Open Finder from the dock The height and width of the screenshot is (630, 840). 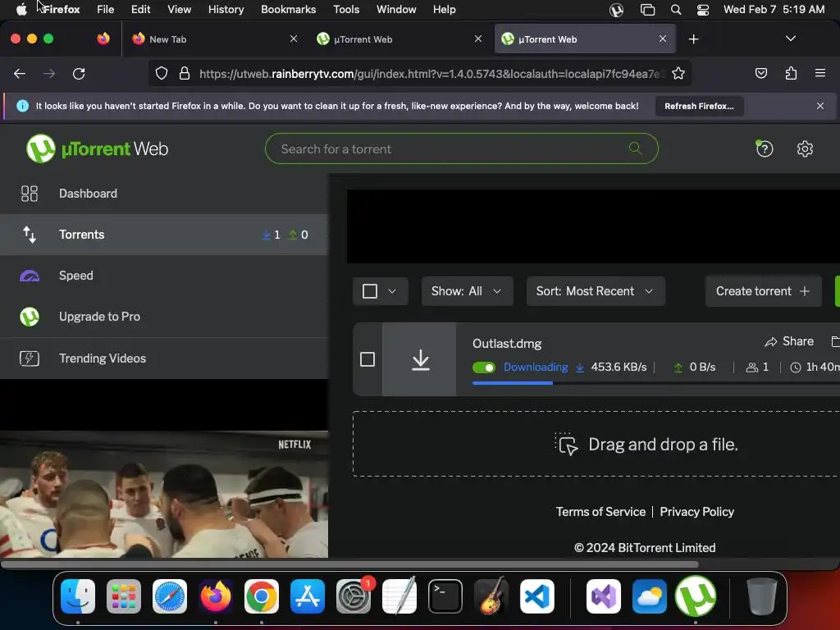[x=78, y=596]
